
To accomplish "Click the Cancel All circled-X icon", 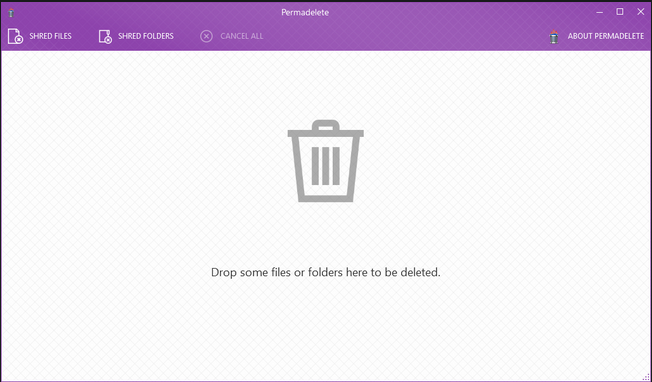I will (x=206, y=36).
